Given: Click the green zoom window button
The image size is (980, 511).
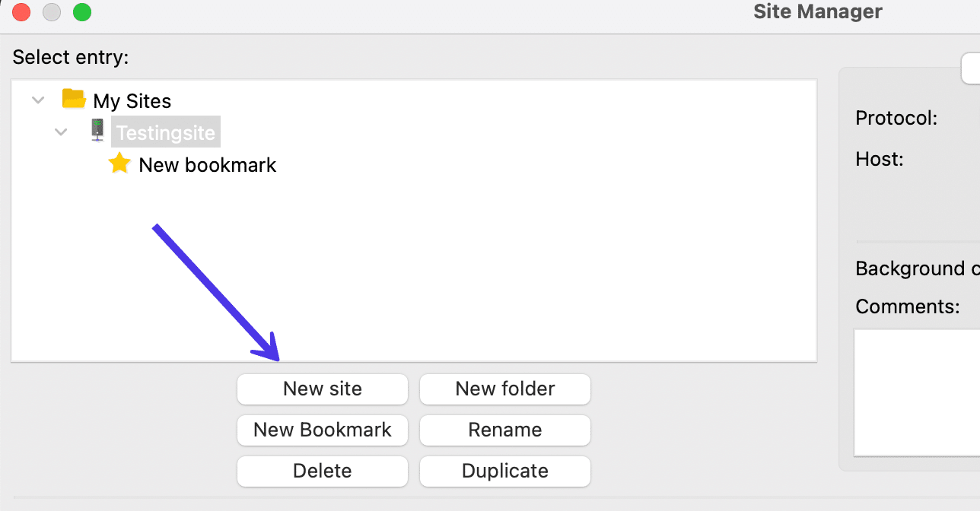Looking at the screenshot, I should [x=82, y=12].
